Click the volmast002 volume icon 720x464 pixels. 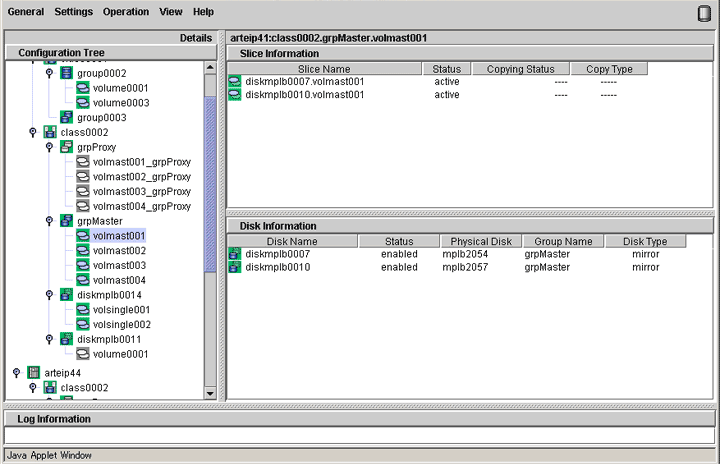(83, 250)
